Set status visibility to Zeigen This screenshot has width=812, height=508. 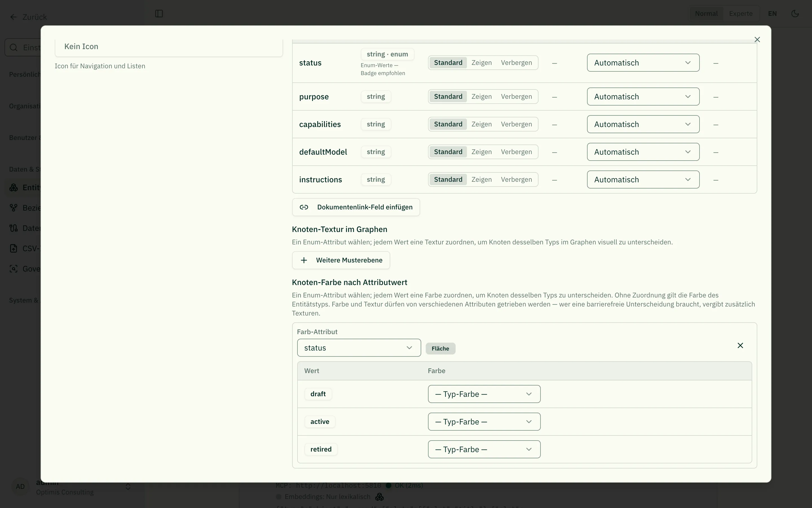coord(482,63)
